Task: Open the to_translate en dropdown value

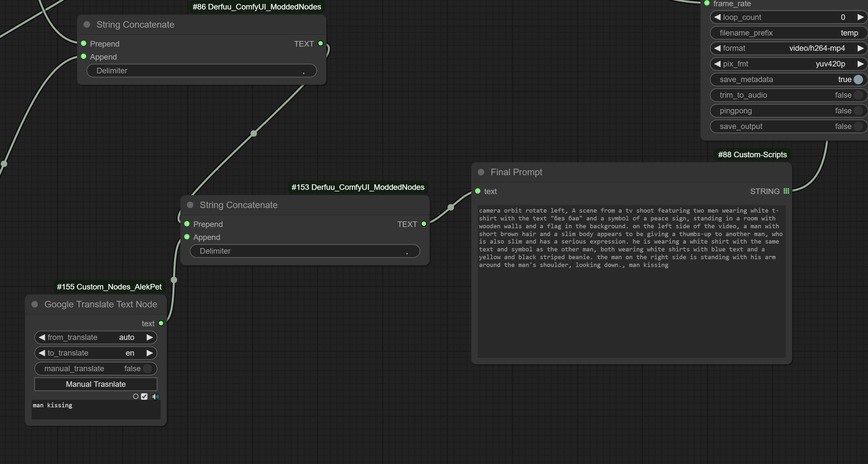Action: pos(130,353)
